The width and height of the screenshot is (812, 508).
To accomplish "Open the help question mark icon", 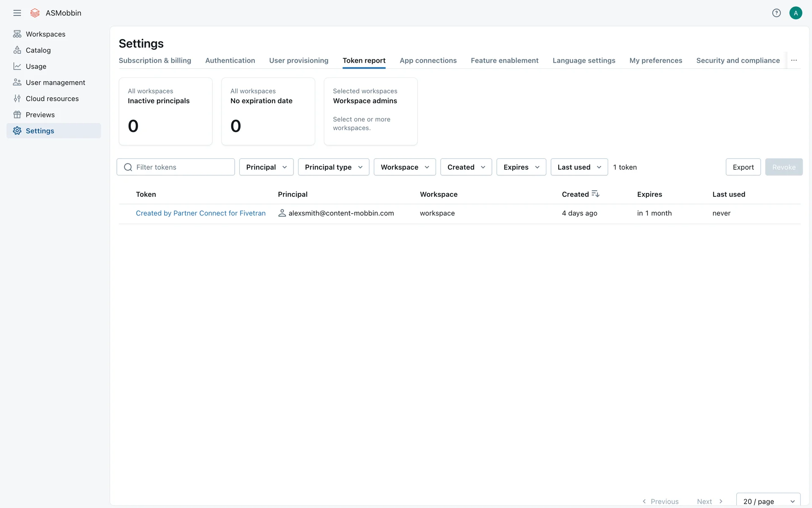I will (776, 13).
